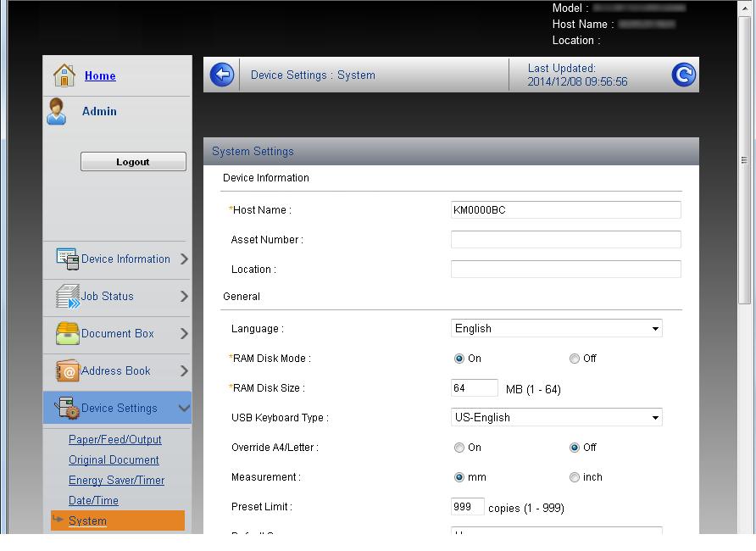This screenshot has height=551, width=756.
Task: Click the RAM Disk Size field
Action: tap(474, 388)
